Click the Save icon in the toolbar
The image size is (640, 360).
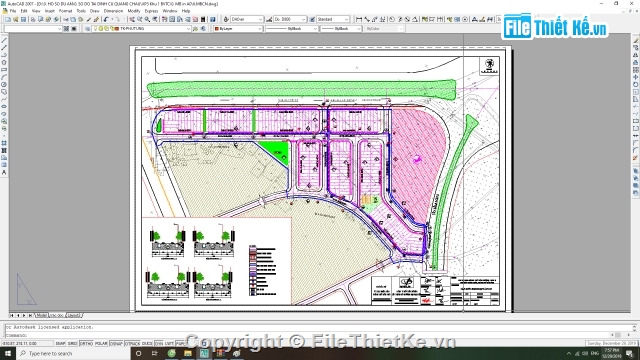tap(23, 19)
